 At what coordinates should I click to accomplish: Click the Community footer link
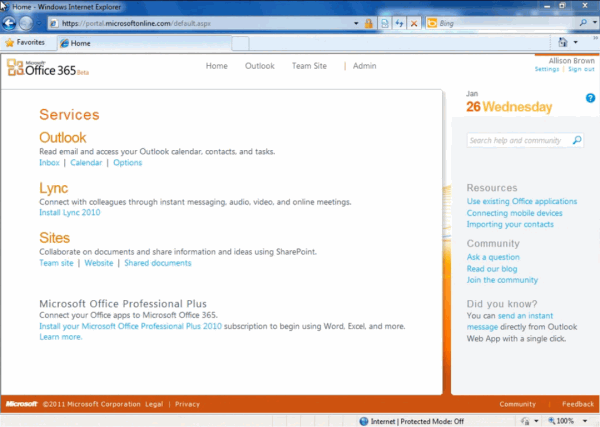pos(517,404)
